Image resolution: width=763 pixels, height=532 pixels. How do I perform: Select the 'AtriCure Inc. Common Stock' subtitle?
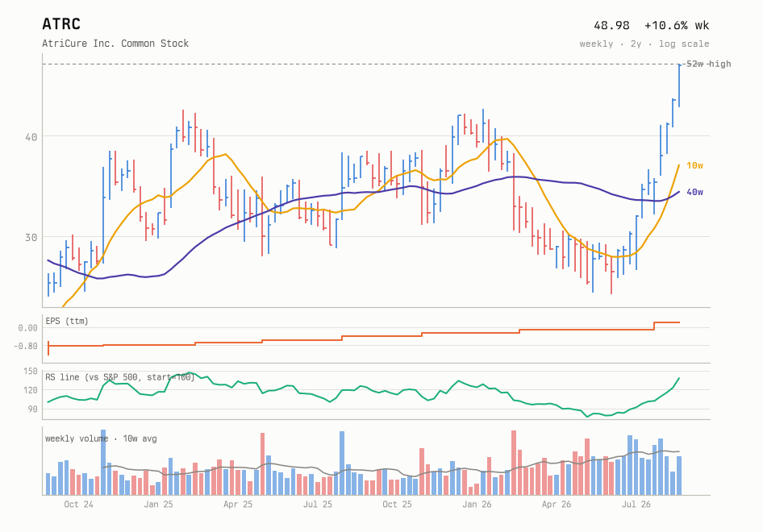115,44
